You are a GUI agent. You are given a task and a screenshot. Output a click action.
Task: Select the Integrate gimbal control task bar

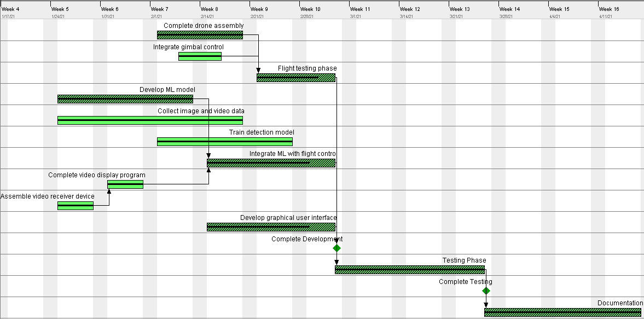point(200,56)
